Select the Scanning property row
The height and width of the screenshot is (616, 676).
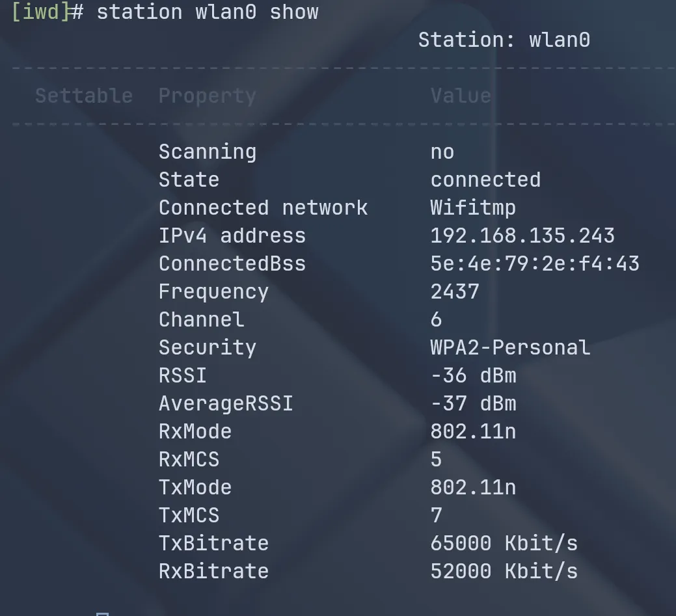point(207,151)
